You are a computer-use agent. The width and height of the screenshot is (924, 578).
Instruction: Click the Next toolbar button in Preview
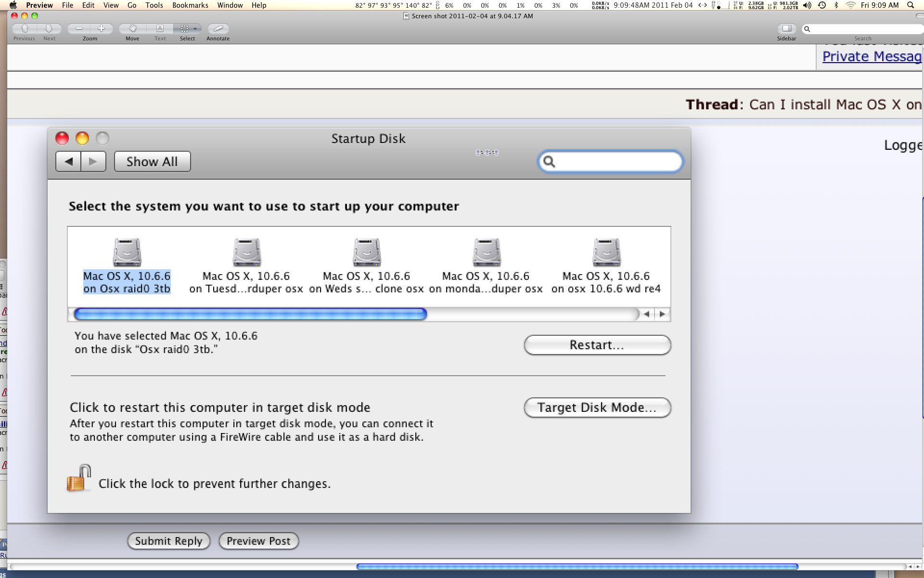(x=49, y=29)
